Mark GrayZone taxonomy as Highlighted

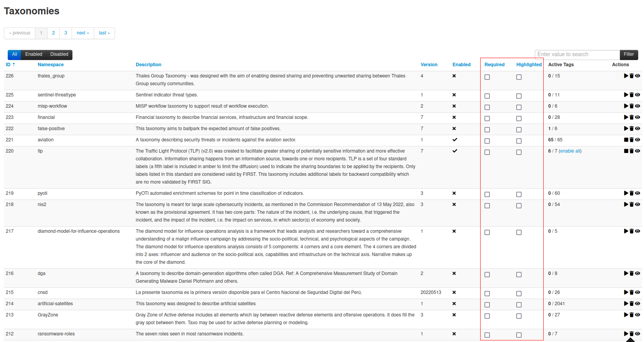pyautogui.click(x=519, y=316)
